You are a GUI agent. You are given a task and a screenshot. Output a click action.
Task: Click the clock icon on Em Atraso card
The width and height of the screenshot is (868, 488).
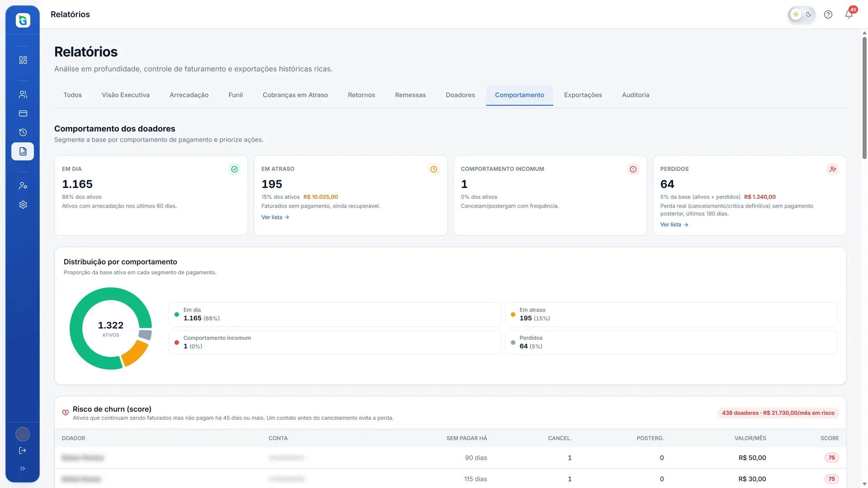click(x=434, y=169)
